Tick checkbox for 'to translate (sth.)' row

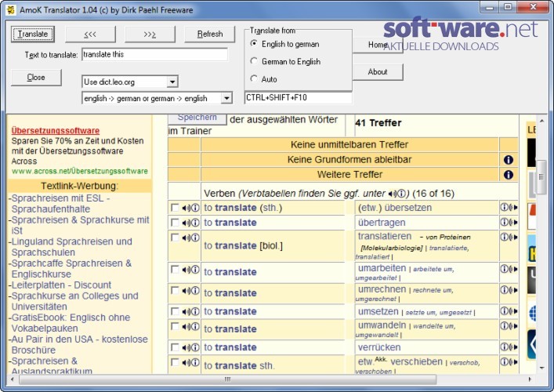(x=175, y=208)
